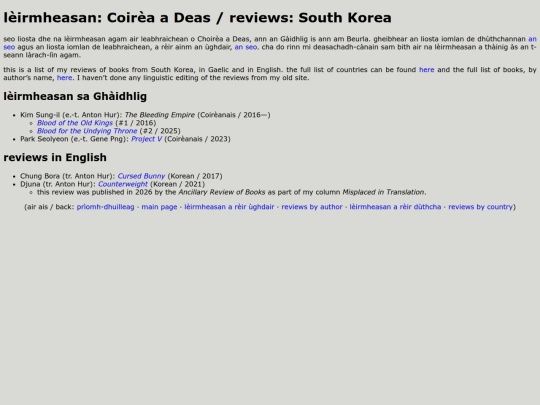Open the Cursed Bunny review
Viewport: 540px width, 405px height.
141,176
